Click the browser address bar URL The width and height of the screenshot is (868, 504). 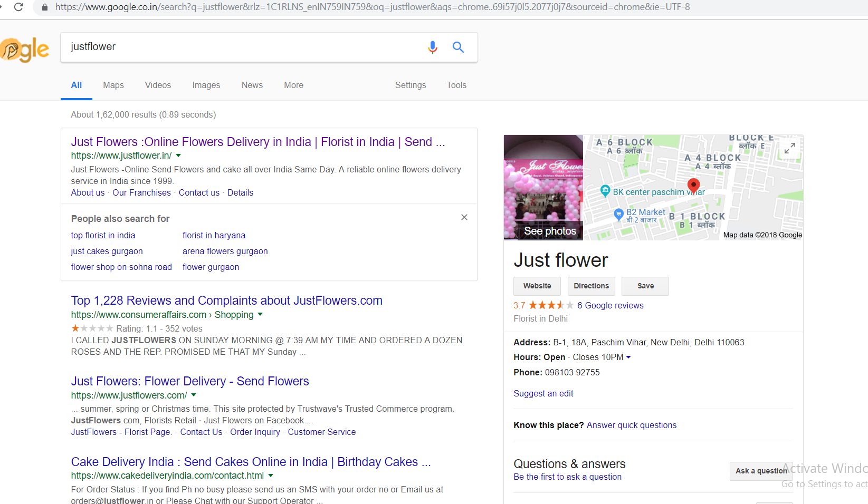373,7
